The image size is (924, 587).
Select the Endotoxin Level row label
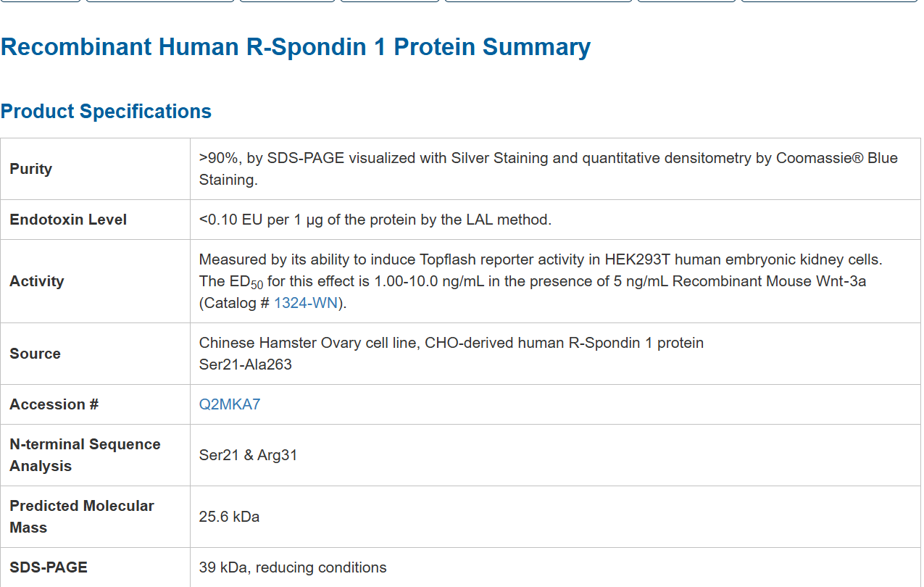coord(68,220)
